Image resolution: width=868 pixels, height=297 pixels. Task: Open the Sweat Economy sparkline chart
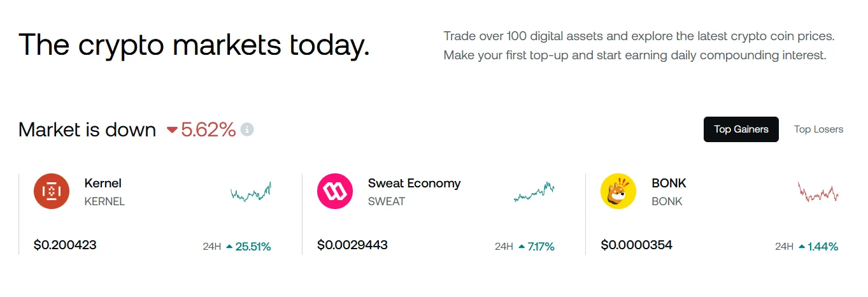coord(534,191)
